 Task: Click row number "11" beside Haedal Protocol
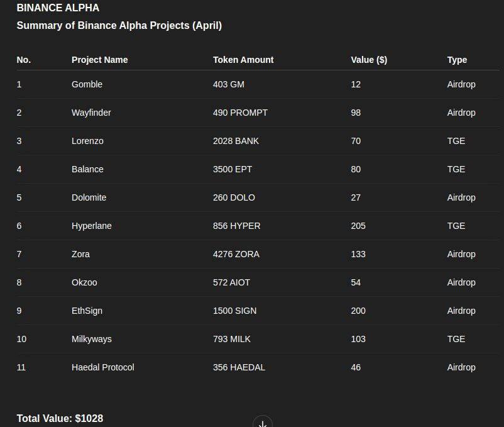[21, 367]
